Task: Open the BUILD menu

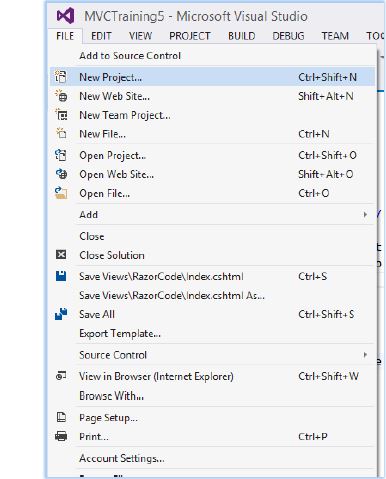Action: coord(242,36)
